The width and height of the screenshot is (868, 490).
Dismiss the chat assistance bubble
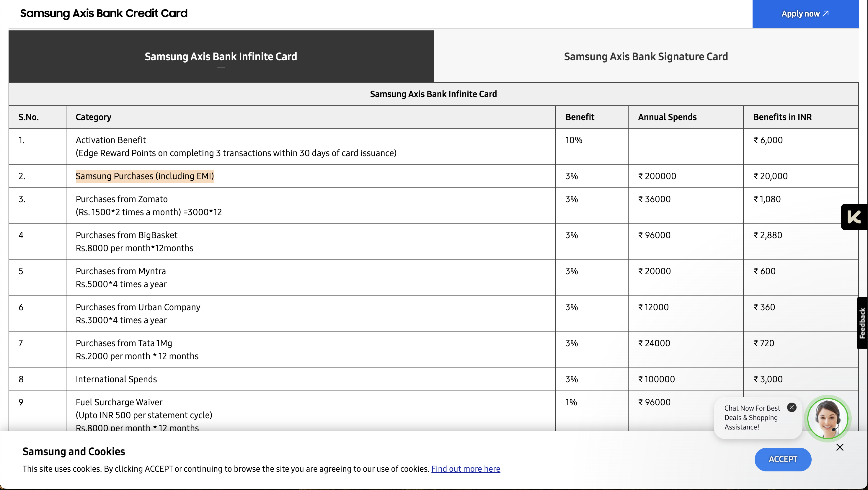tap(792, 407)
